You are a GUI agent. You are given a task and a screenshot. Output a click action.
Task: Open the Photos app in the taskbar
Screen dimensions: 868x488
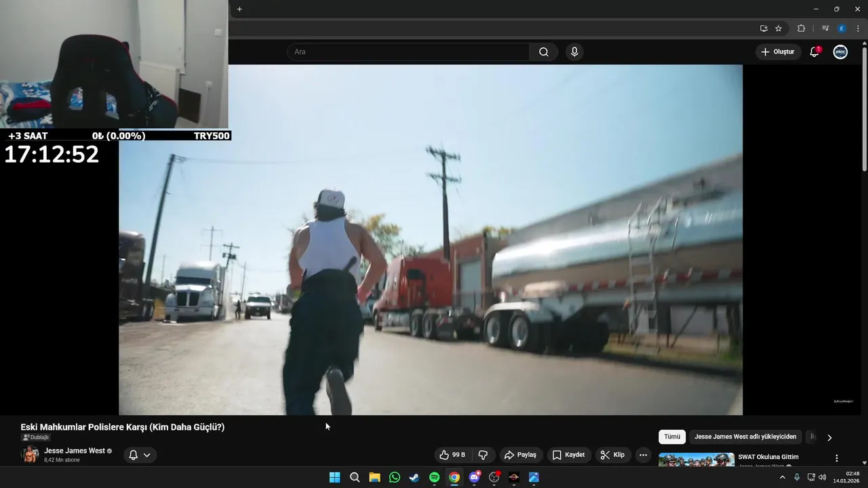[534, 477]
